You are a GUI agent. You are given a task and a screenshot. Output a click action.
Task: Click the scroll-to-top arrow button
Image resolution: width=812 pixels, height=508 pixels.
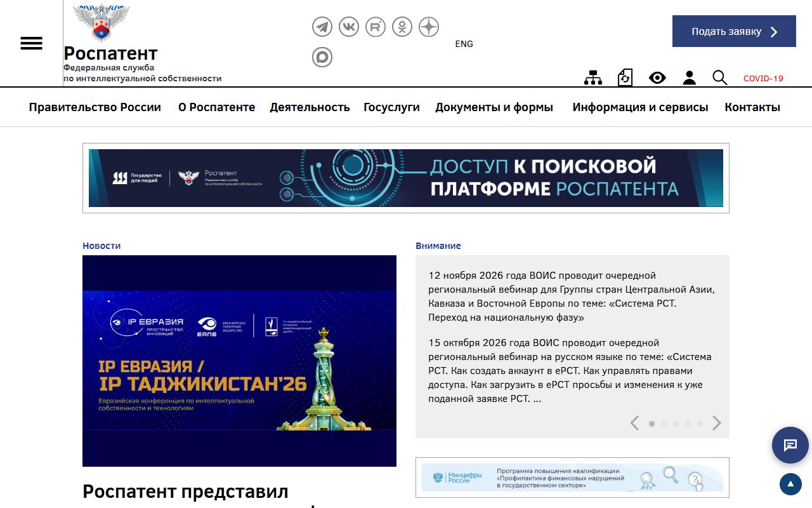coord(790,485)
